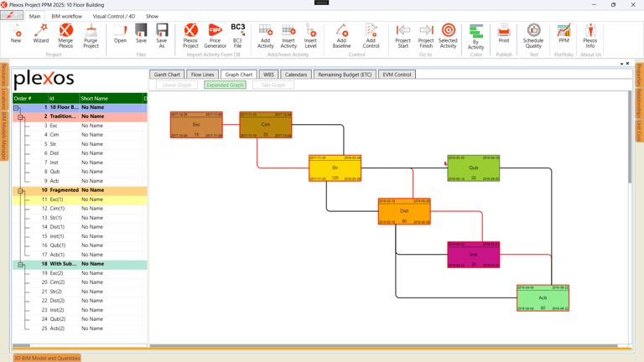Open Plexos Info
Viewport: 644px width, 362px height.
pos(590,36)
